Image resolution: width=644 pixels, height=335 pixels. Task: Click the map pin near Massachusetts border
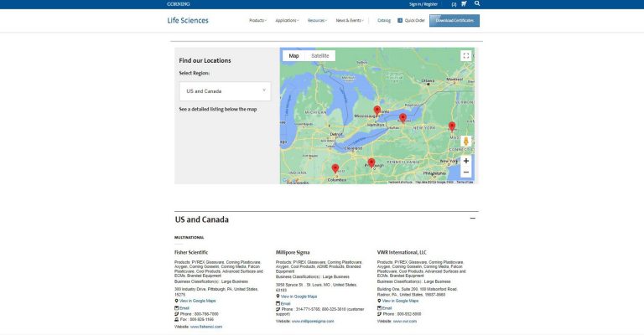(452, 126)
